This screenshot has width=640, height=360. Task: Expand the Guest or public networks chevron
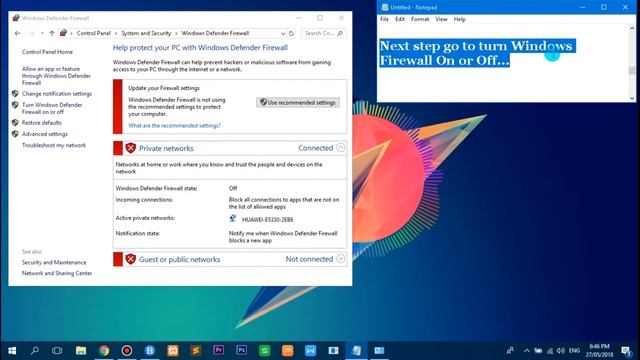click(340, 259)
